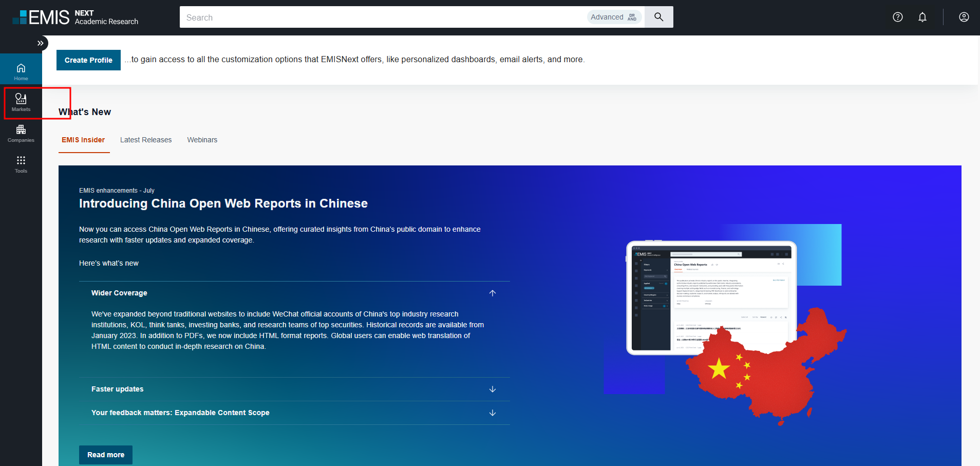Click the Read more button
The height and width of the screenshot is (466, 980).
[106, 455]
